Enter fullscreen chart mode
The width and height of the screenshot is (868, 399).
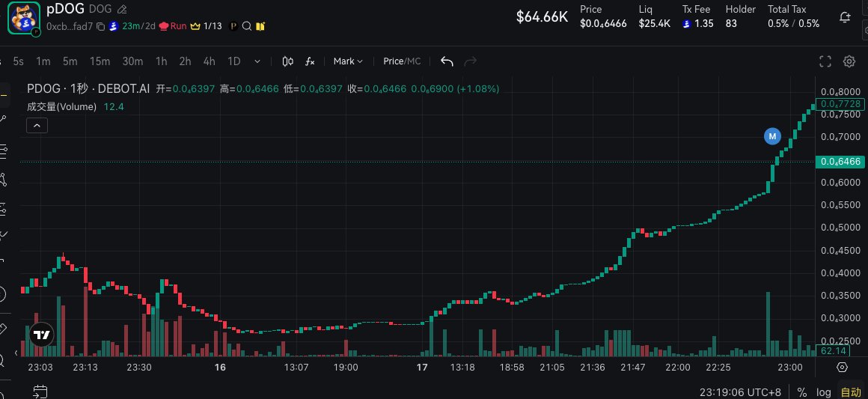825,61
